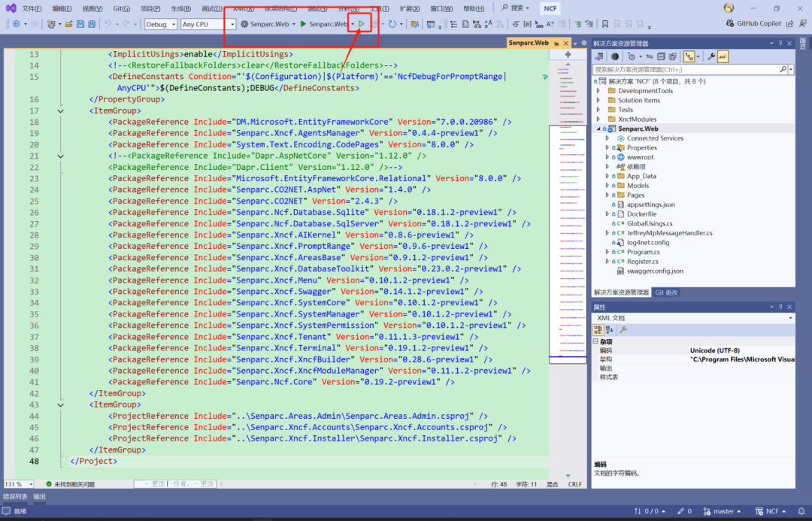
Task: Click the Undo arrow in the toolbar
Action: 108,24
